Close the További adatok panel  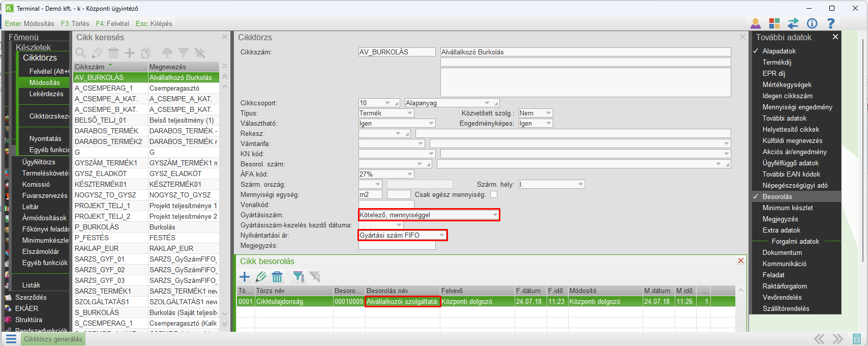835,37
